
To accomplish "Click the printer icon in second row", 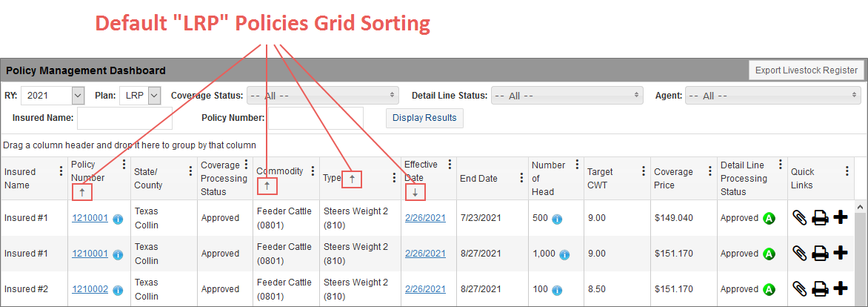I will point(820,254).
